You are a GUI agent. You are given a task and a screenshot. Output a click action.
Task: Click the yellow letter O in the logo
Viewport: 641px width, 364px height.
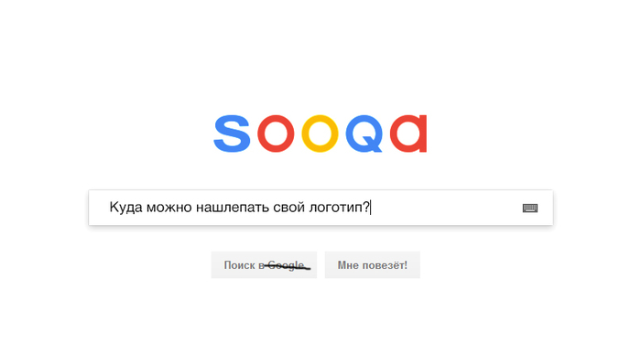point(320,134)
